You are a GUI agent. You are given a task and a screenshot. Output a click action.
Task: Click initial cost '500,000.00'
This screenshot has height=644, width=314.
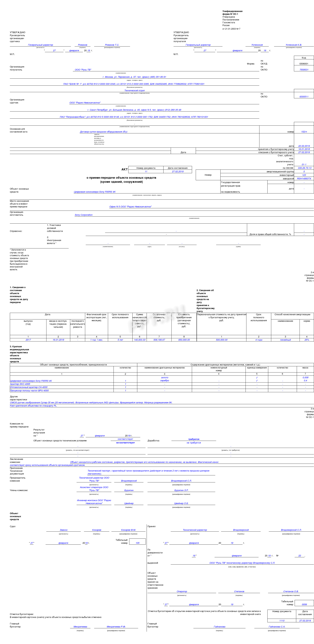point(222,340)
